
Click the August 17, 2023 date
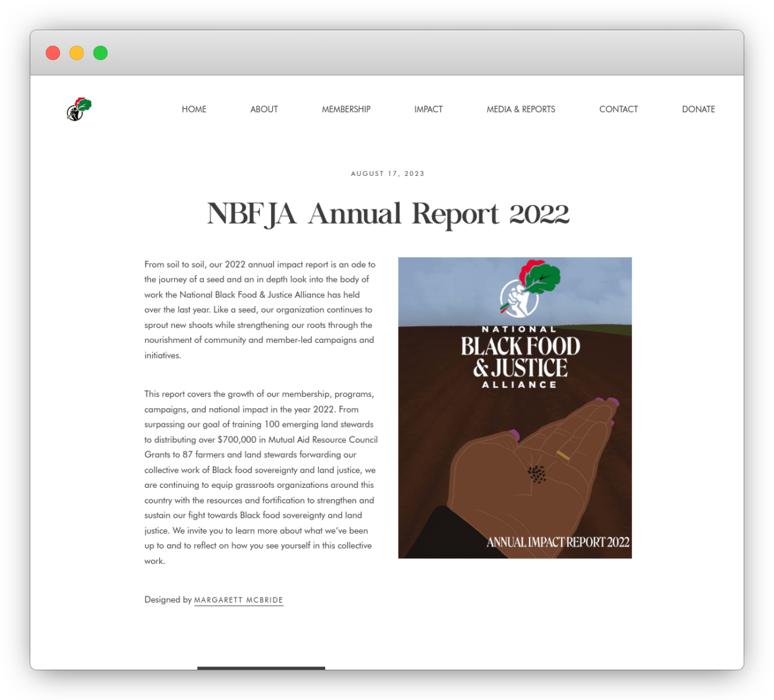[x=388, y=173]
